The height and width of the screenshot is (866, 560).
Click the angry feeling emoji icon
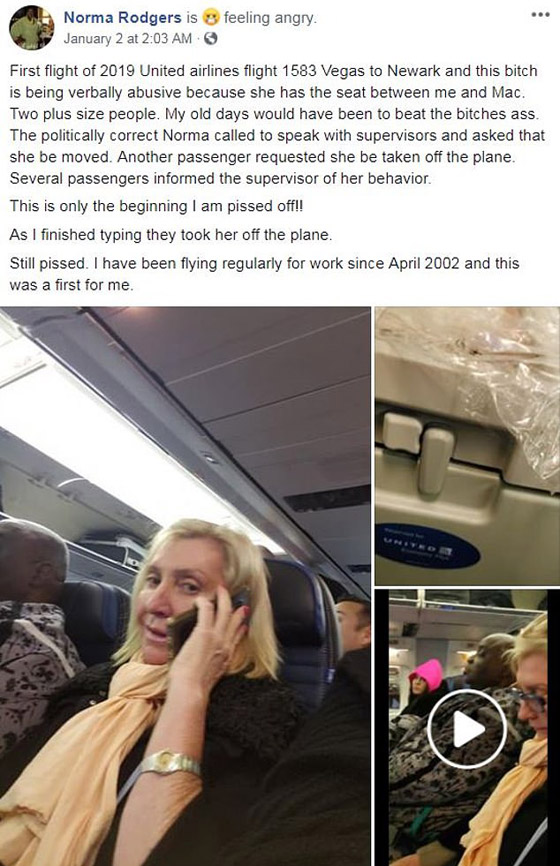[x=210, y=18]
